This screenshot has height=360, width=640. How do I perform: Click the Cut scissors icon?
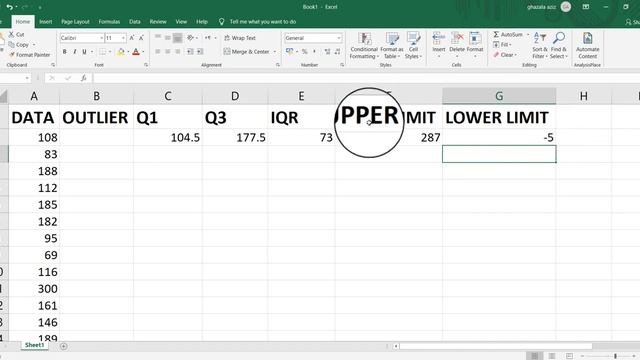tap(11, 34)
